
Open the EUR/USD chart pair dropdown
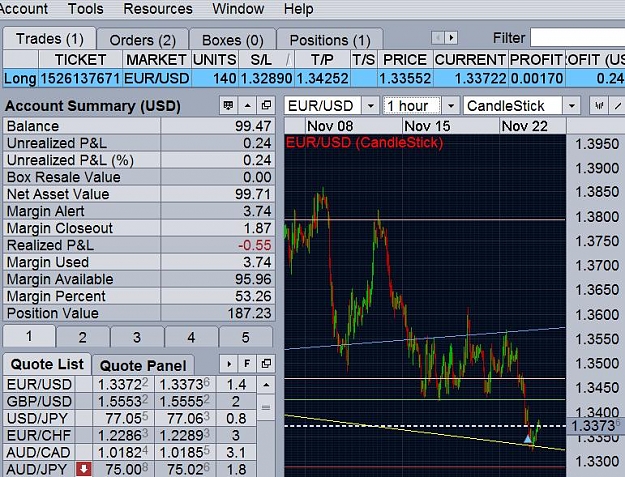(370, 106)
